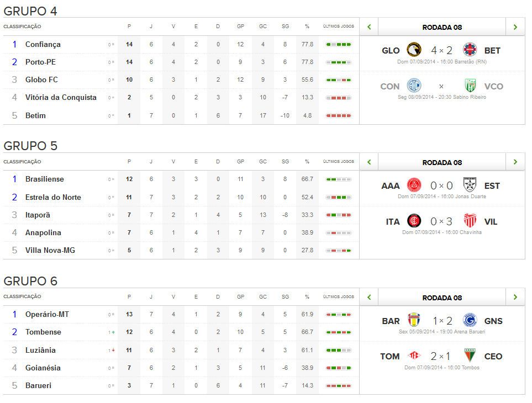Click the Barueri team crest
Screen dimensions: 532x403
pyautogui.click(x=414, y=320)
